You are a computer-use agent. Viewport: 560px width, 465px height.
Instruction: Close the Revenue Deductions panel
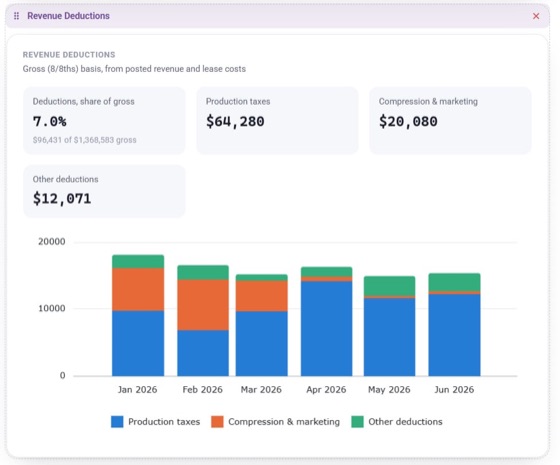point(536,16)
